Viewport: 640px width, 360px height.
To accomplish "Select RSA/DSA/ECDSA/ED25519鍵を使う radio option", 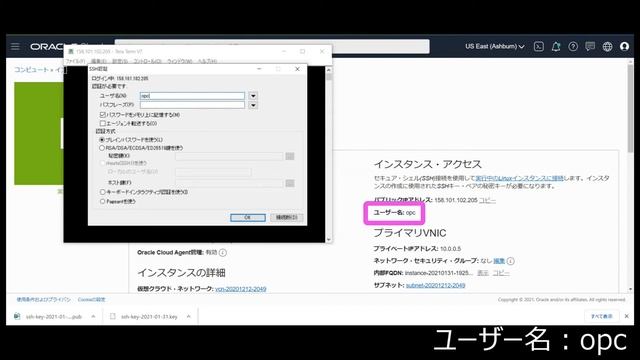I will [x=102, y=148].
